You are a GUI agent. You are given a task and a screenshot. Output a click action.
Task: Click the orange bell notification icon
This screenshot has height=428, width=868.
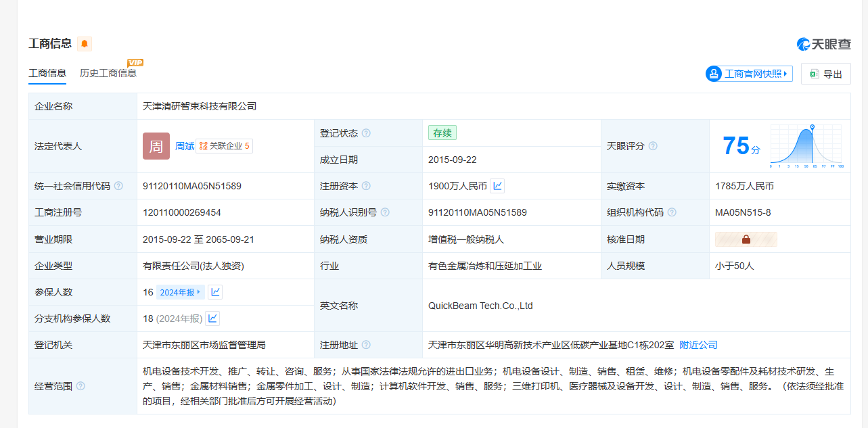click(x=85, y=44)
